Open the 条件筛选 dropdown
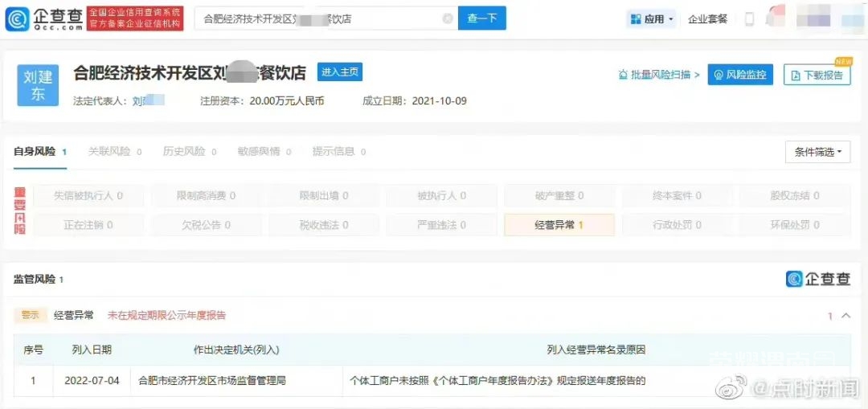Screen dimensions: 868x409 (x=817, y=152)
